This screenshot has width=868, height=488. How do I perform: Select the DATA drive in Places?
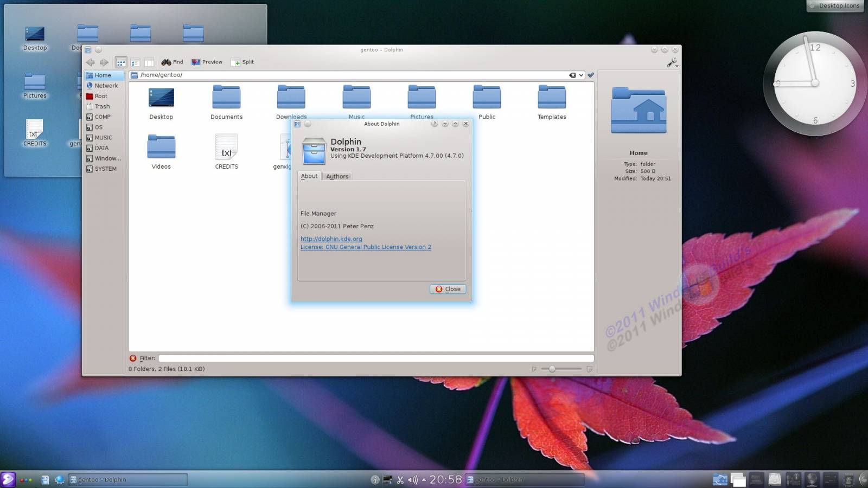coord(105,148)
